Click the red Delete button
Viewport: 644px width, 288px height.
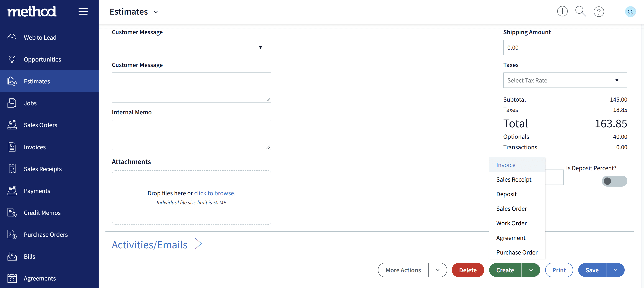point(468,270)
